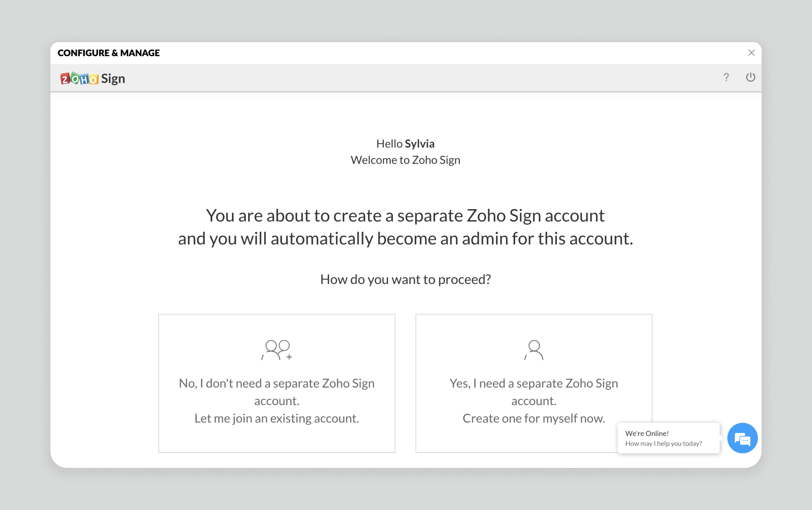Select 'Create one for myself now'
This screenshot has height=510, width=812.
534,418
